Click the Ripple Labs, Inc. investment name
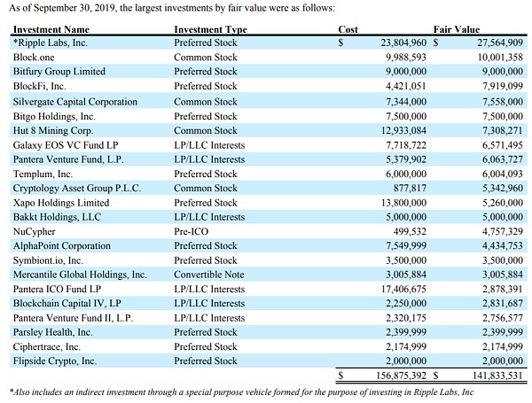Screen dimensions: 532x403 53,42
